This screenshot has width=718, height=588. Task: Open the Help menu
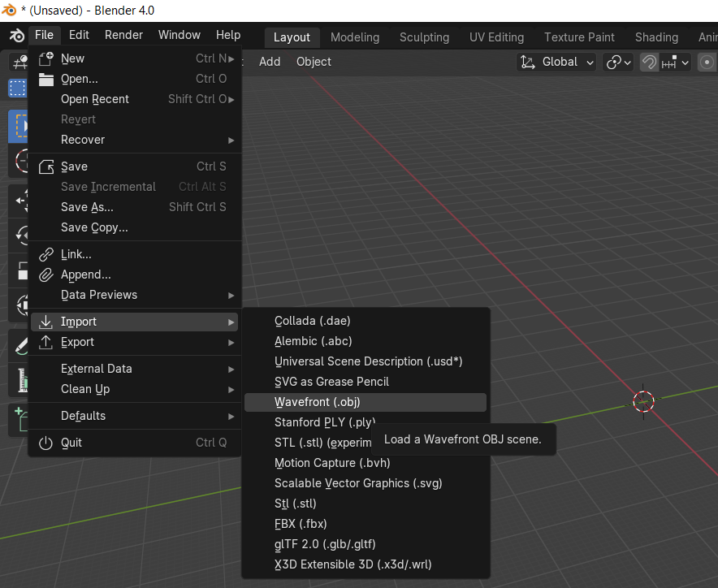[x=228, y=35]
